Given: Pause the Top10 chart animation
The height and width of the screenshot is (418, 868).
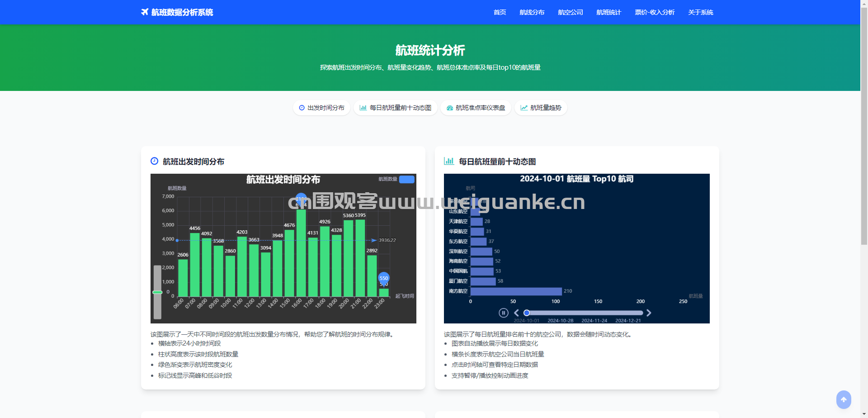Looking at the screenshot, I should pyautogui.click(x=503, y=313).
